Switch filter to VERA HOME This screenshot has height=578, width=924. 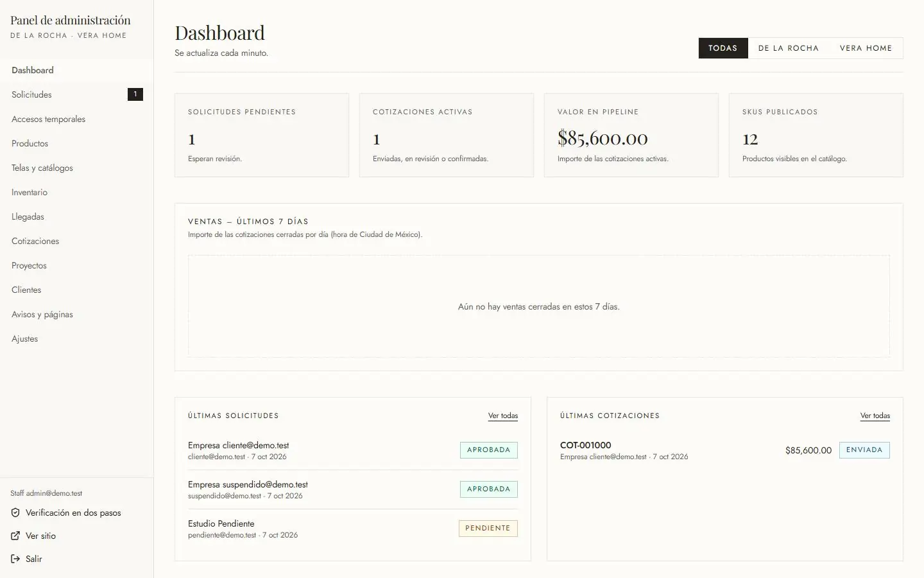(x=866, y=48)
